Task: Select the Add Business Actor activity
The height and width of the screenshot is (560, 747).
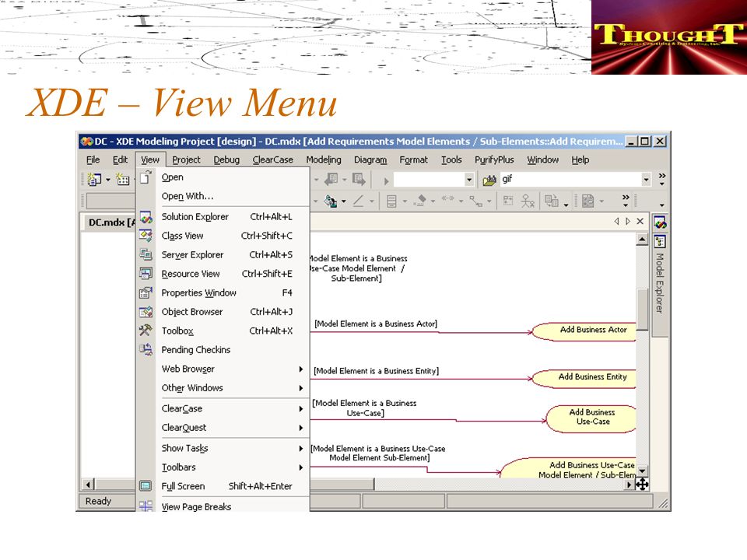Action: [584, 331]
